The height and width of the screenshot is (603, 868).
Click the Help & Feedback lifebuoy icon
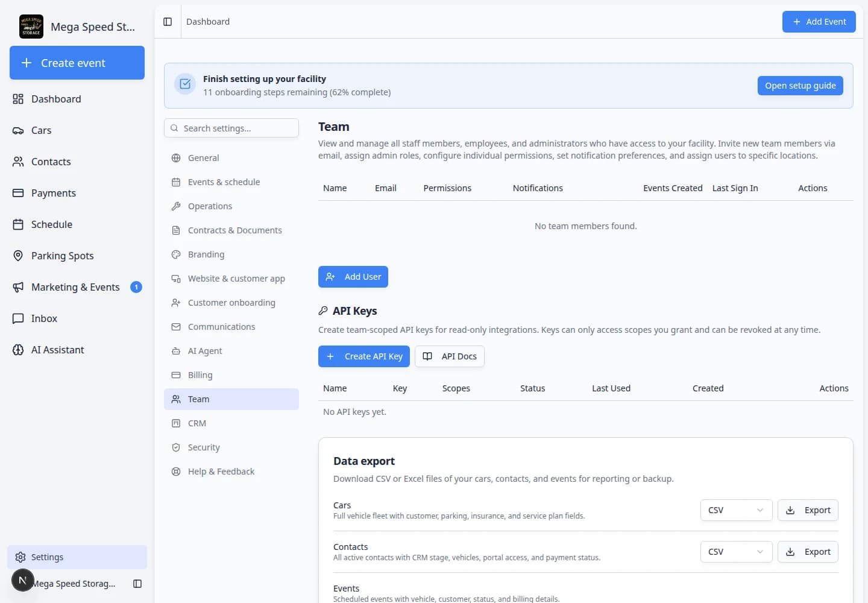click(x=176, y=472)
